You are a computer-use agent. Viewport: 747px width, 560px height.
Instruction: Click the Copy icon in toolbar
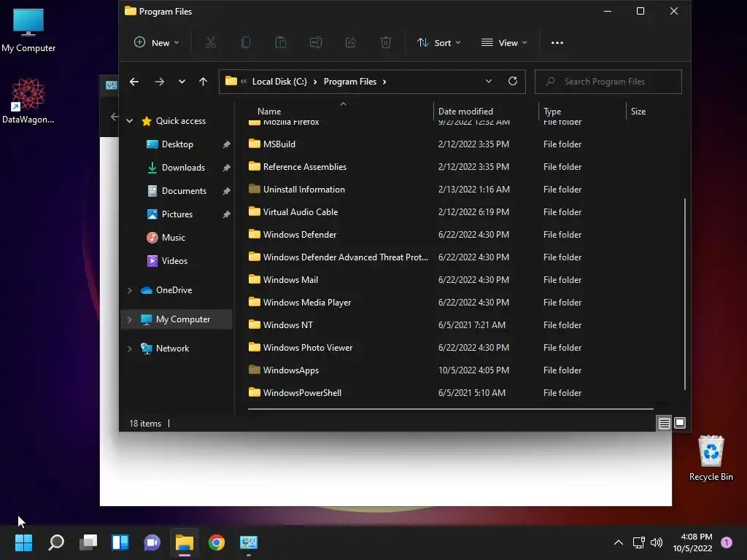click(x=246, y=43)
